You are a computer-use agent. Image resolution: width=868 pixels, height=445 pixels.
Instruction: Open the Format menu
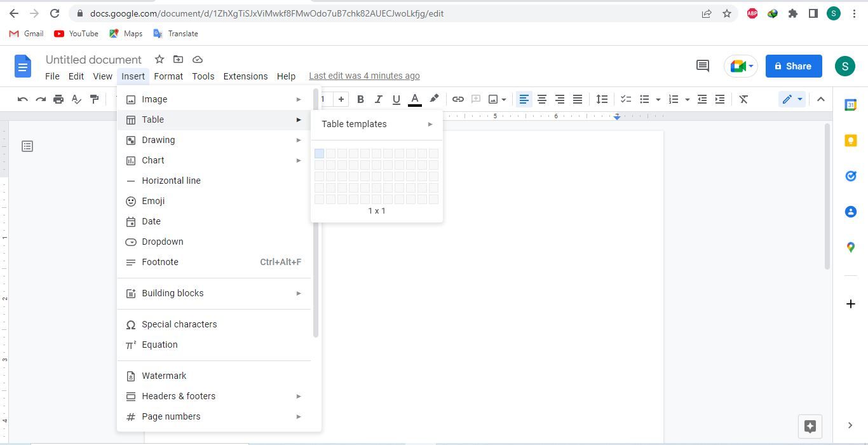point(168,76)
